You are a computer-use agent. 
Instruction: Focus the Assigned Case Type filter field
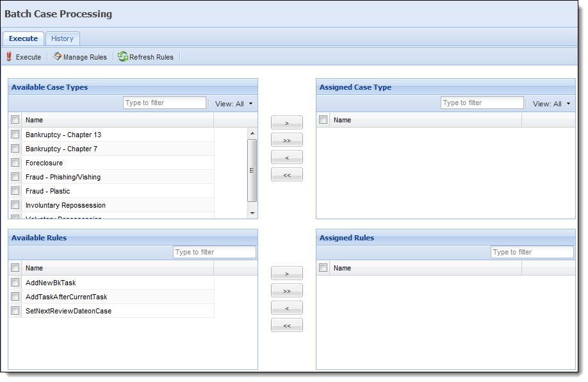coord(482,103)
